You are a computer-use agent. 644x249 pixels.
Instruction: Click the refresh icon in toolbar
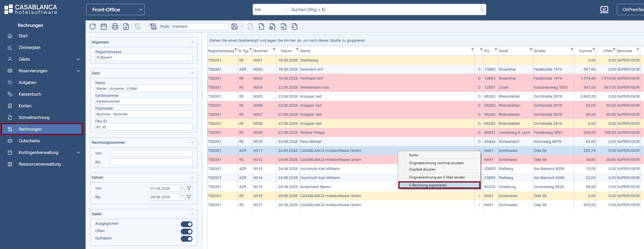(93, 27)
